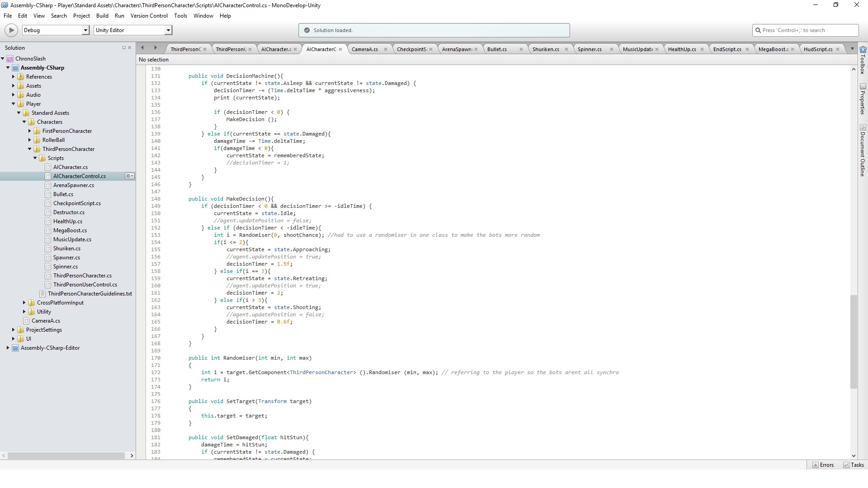Close the Solution panel with X icon

click(130, 48)
